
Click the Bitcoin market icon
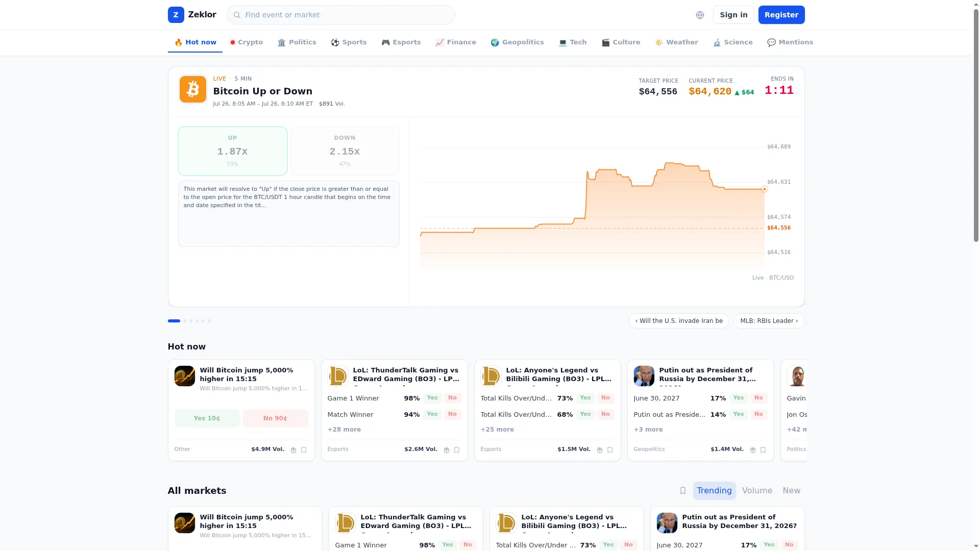point(192,89)
